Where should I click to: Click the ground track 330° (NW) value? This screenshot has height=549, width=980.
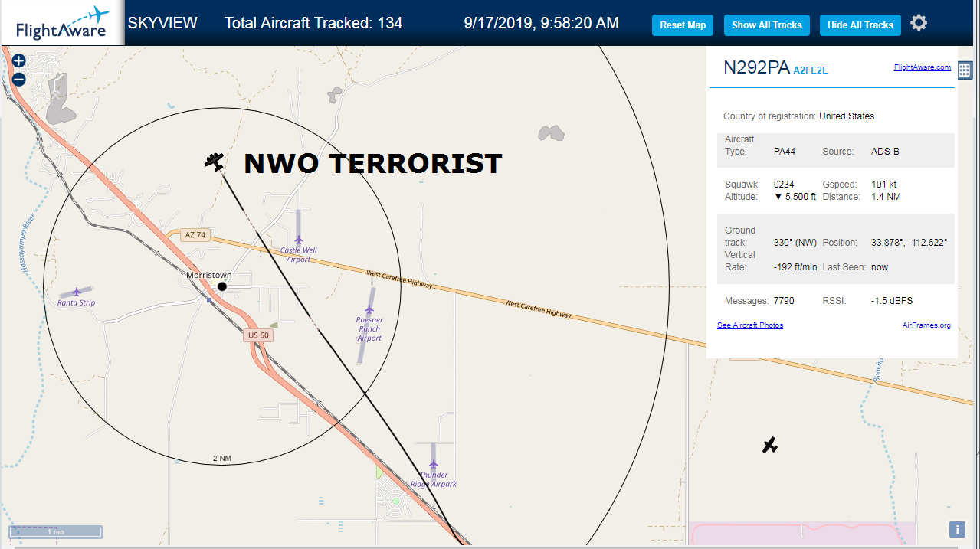(795, 243)
